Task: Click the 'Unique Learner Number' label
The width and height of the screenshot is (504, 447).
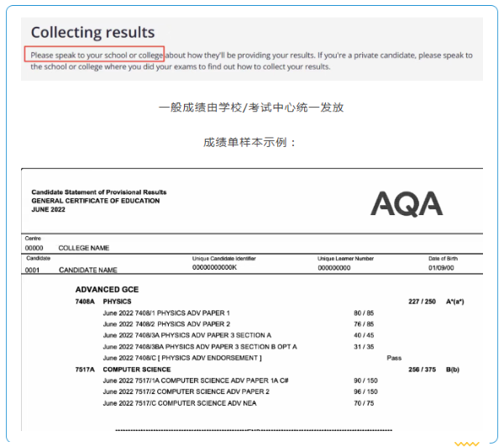Action: tap(345, 259)
